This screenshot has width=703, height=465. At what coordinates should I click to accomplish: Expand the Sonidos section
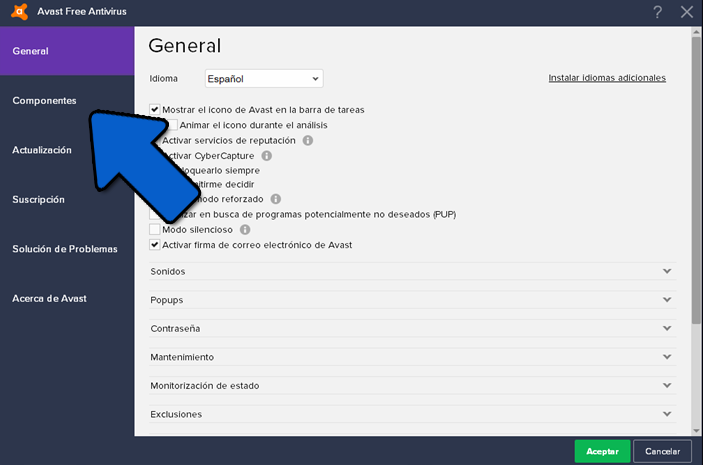(x=412, y=271)
